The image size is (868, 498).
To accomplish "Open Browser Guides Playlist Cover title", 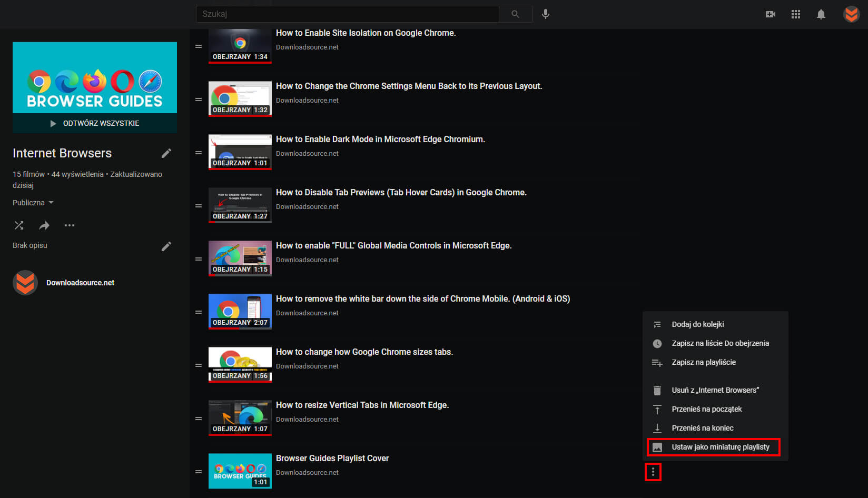I will 332,458.
